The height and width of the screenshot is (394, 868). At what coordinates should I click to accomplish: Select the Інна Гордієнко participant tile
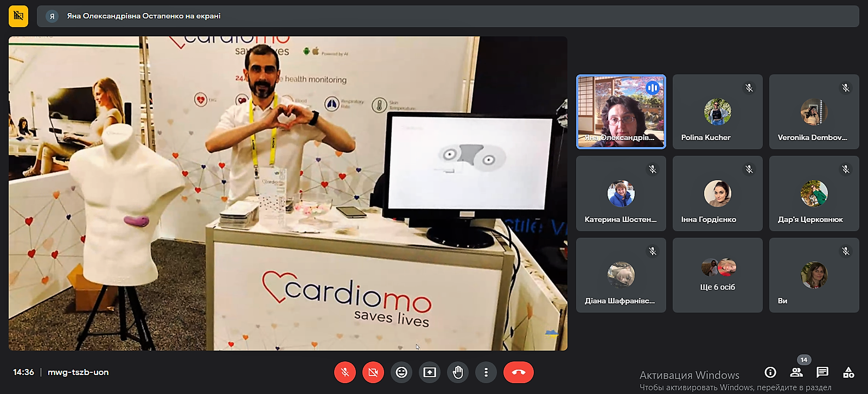[718, 194]
